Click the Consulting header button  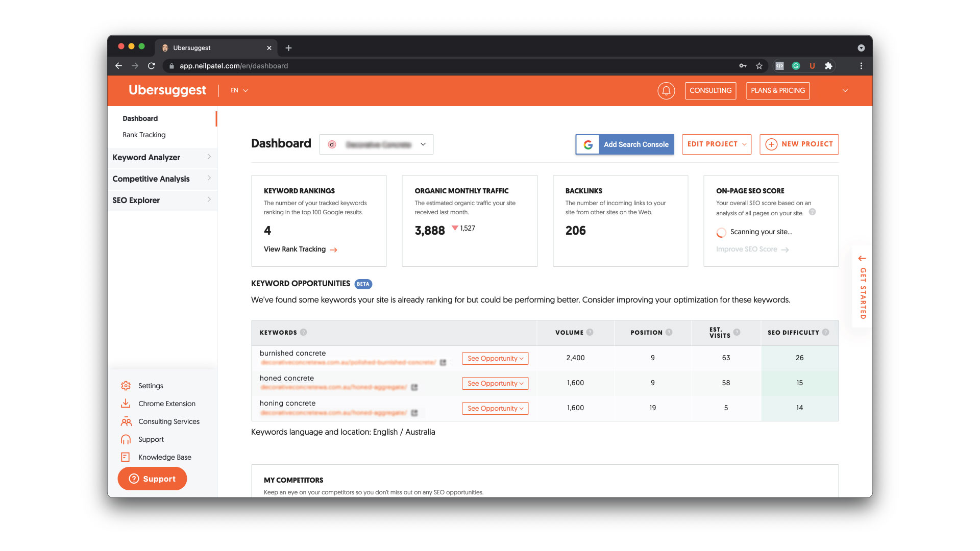(x=710, y=90)
